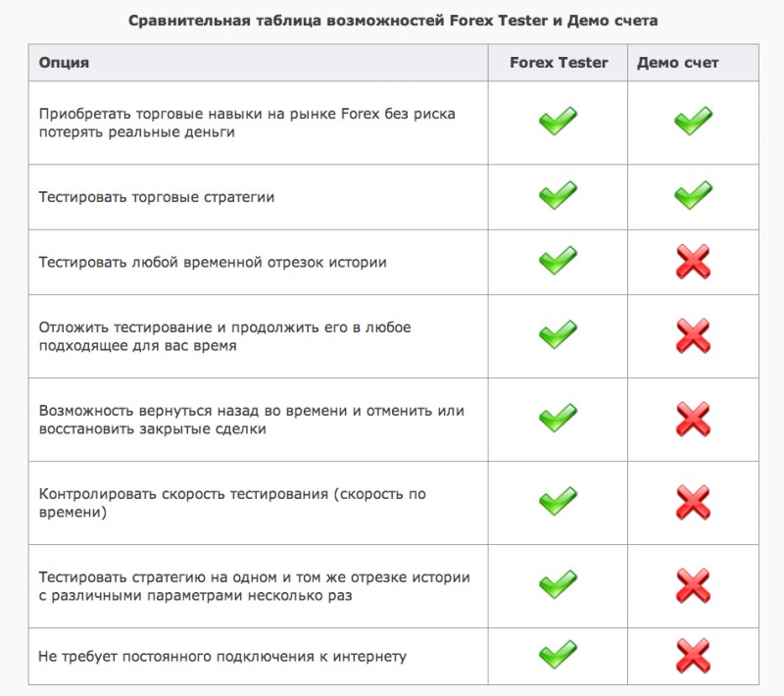This screenshot has width=784, height=696.
Task: Click red cross for 'Тестировать любой временной отрезок' row
Action: coord(693,263)
